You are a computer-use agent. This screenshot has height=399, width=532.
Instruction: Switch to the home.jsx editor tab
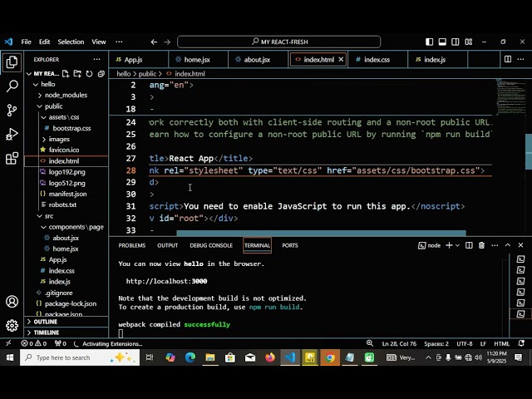pos(198,60)
